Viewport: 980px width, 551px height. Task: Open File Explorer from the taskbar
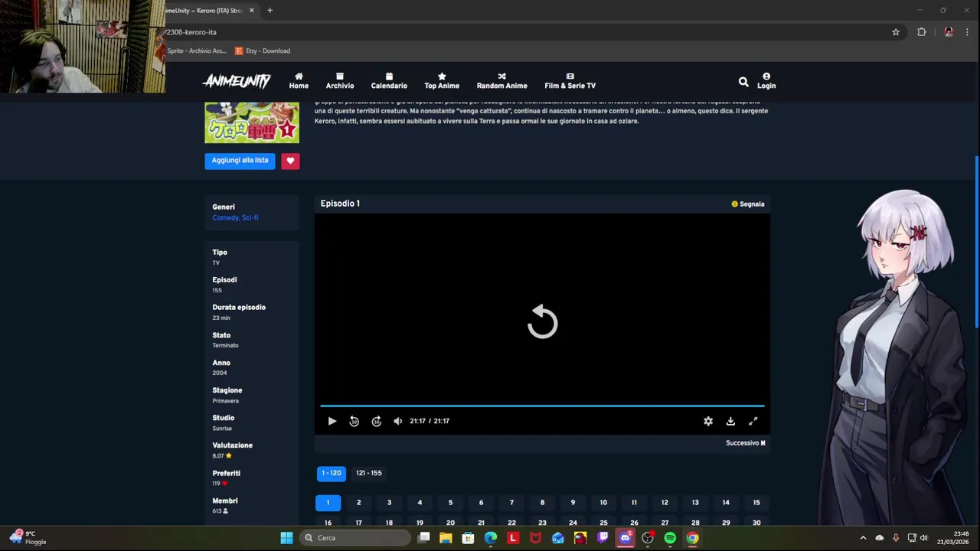click(446, 538)
